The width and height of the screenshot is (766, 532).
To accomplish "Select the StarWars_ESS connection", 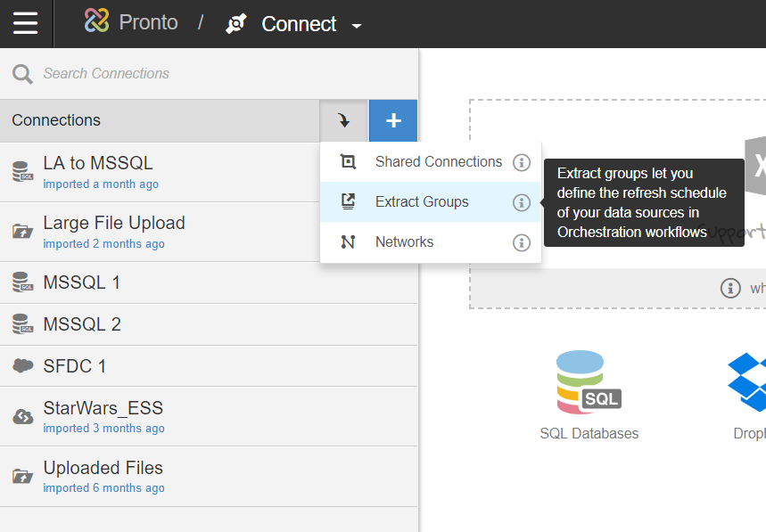I will click(103, 409).
